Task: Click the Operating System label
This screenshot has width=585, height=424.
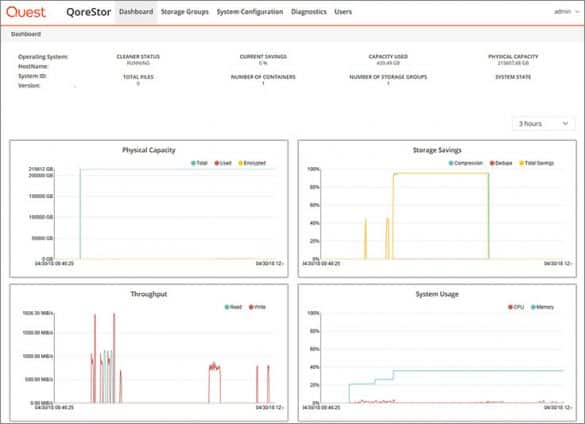Action: 43,57
